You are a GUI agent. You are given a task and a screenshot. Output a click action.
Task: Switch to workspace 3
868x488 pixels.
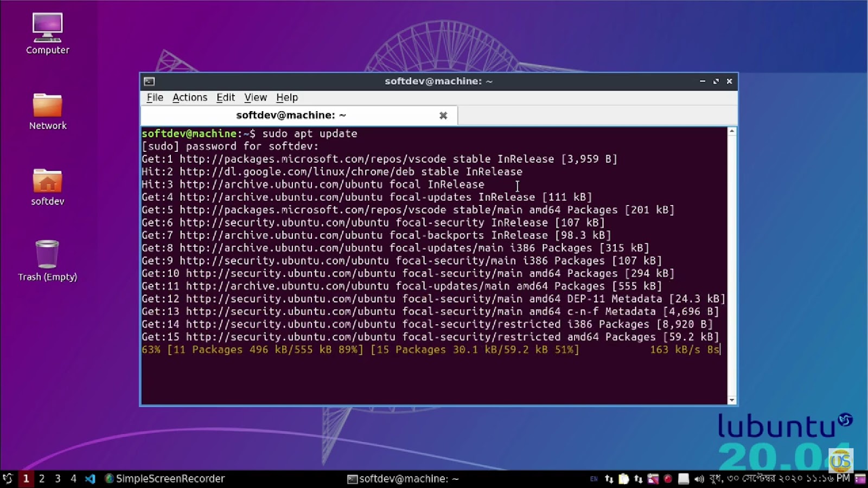point(58,478)
